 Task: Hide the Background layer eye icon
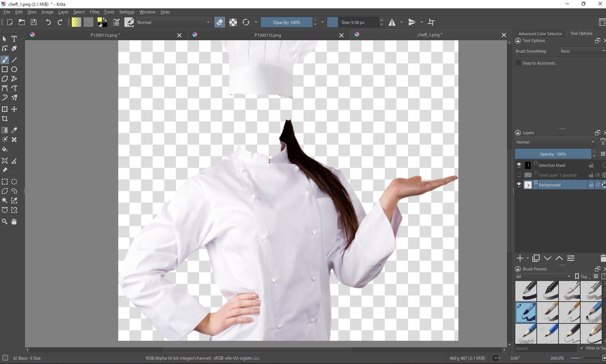point(519,185)
